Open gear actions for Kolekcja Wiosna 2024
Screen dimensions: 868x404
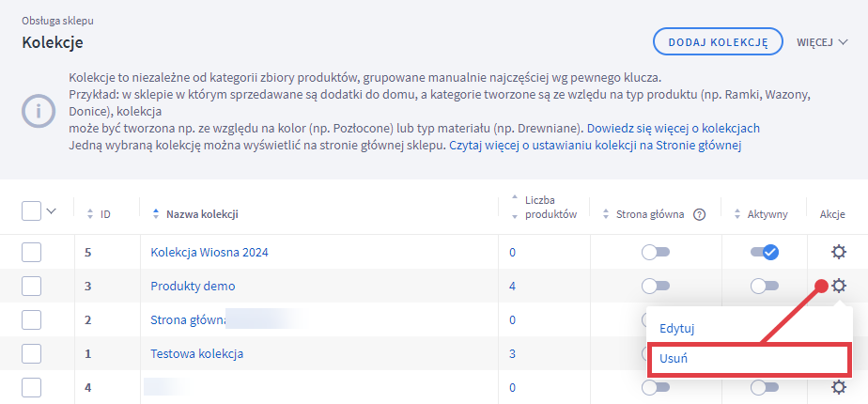(x=838, y=252)
